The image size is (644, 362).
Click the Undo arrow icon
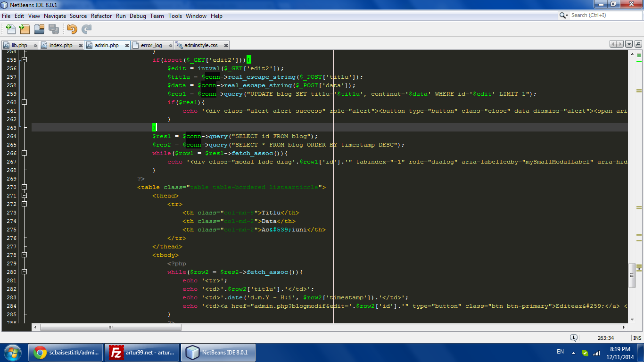(x=72, y=29)
